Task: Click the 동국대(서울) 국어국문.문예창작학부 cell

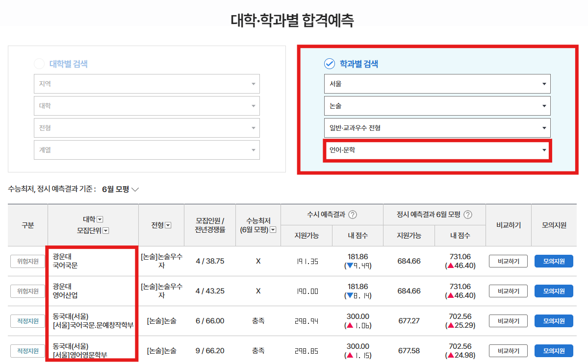Action: (93, 321)
